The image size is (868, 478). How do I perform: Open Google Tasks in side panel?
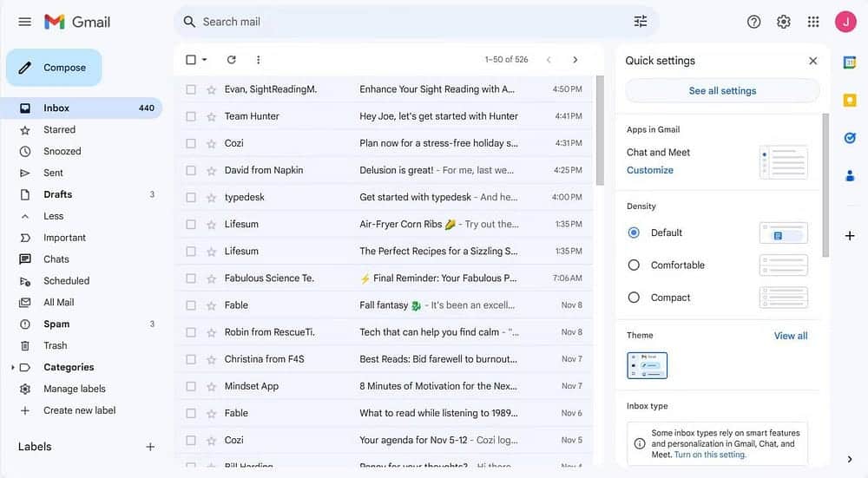click(x=850, y=138)
